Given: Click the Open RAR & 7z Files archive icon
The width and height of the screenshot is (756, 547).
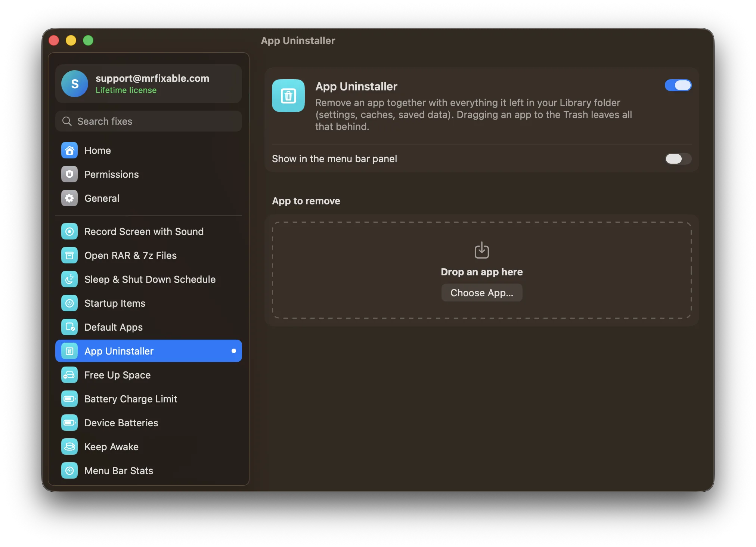Looking at the screenshot, I should pos(69,256).
